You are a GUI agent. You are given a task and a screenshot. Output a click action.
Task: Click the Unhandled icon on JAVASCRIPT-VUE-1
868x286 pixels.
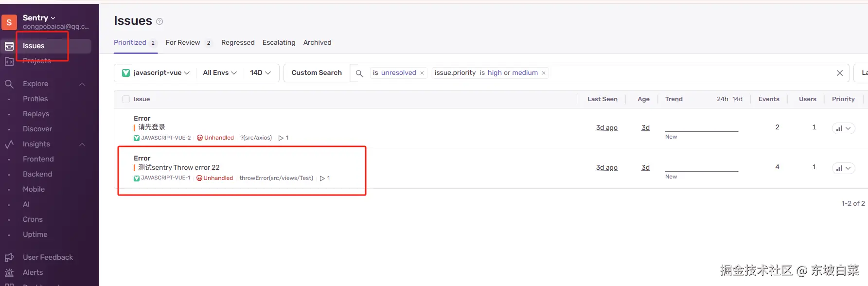pyautogui.click(x=199, y=178)
